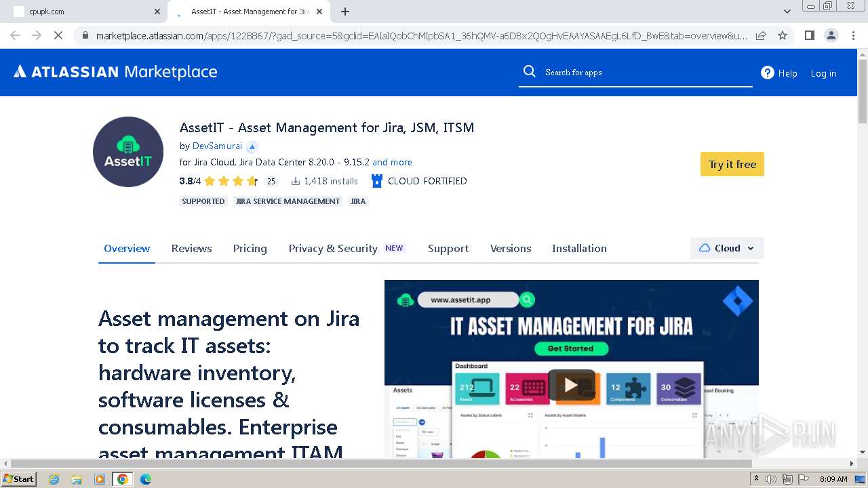
Task: Open the Chrome profile menu
Action: pyautogui.click(x=831, y=35)
